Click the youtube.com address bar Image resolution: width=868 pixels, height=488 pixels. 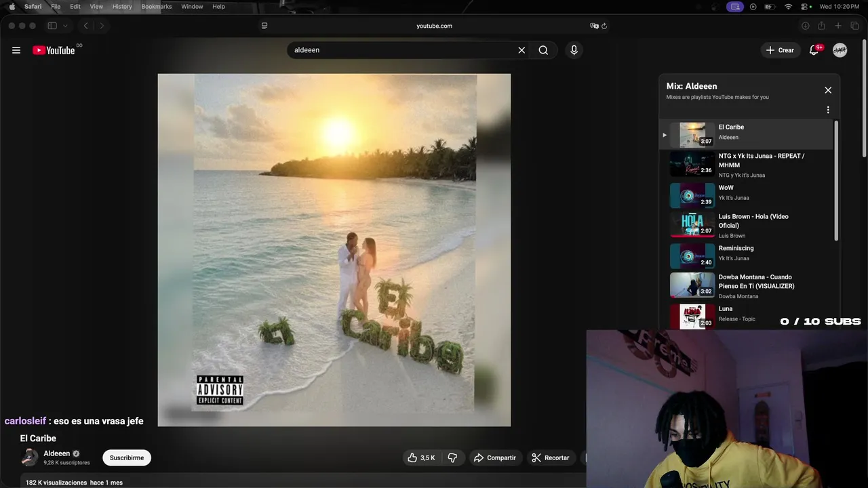[x=434, y=26]
